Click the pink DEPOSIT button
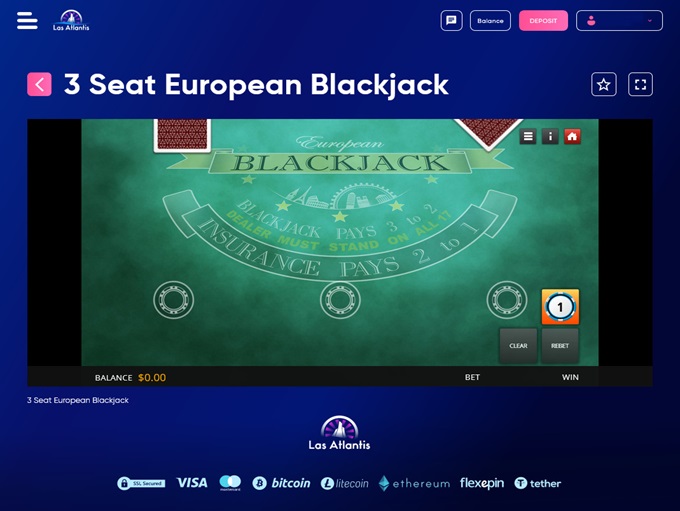This screenshot has width=680, height=511. 543,20
